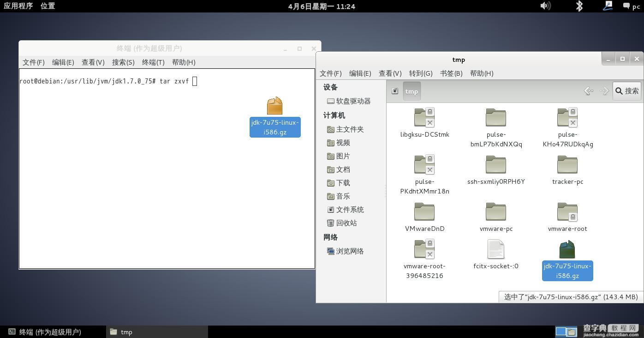This screenshot has width=644, height=338.
Task: Open 编辑(E) menu in terminal window
Action: 63,62
